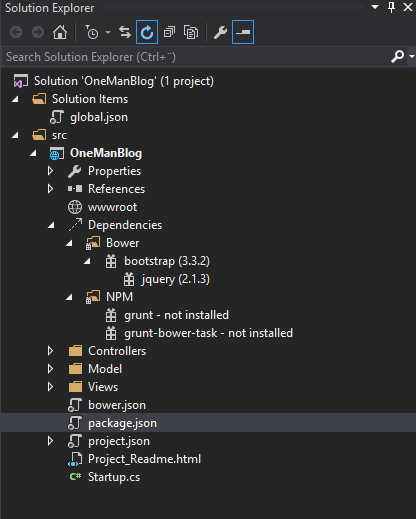
Task: Select Startup.cs file name
Action: coord(114,477)
